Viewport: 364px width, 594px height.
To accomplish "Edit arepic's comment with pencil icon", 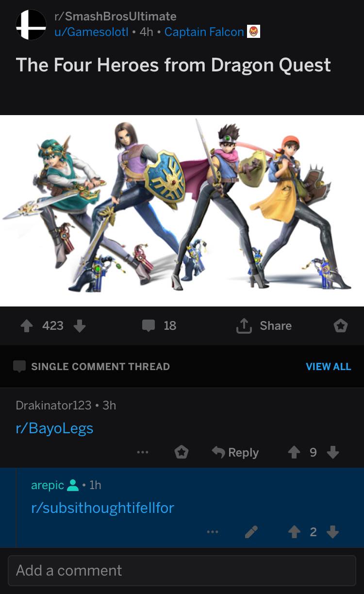I will click(x=251, y=532).
